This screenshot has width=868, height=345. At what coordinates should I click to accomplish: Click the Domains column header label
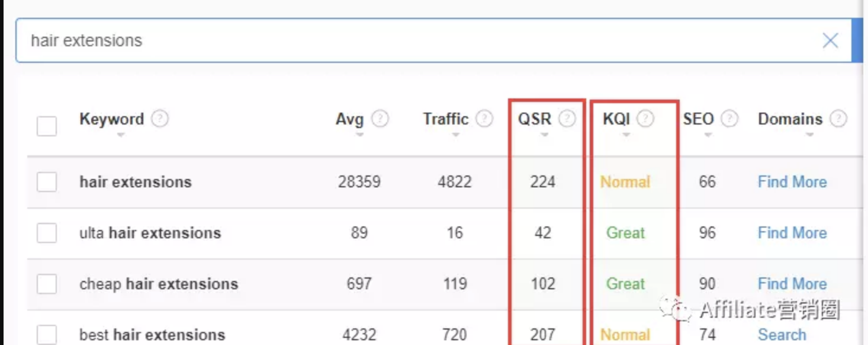tap(790, 119)
